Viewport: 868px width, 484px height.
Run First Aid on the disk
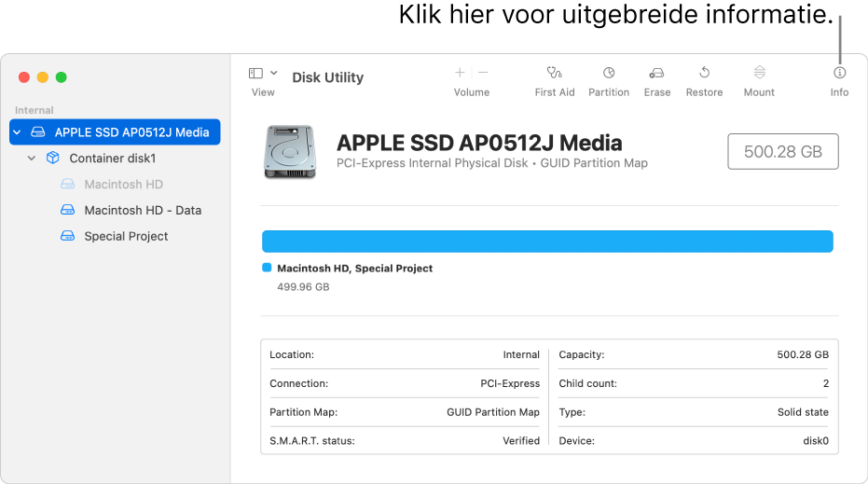pos(554,73)
